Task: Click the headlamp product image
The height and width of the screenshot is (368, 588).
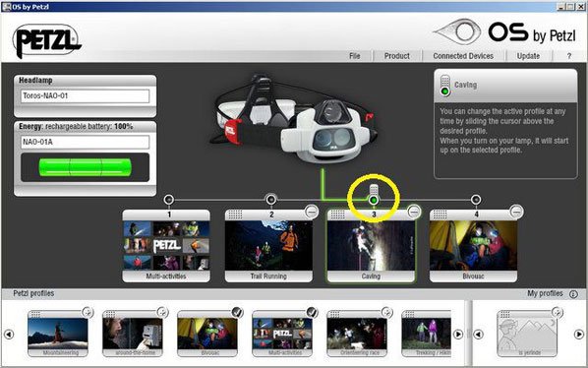Action: tap(294, 119)
